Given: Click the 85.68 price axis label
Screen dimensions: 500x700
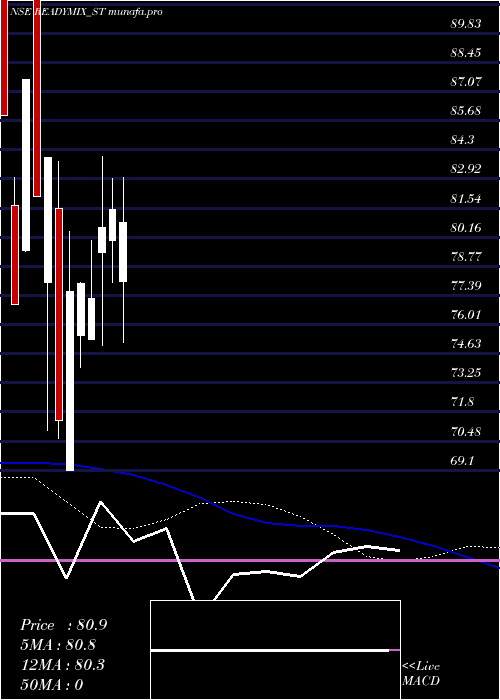Looking at the screenshot, I should (466, 111).
